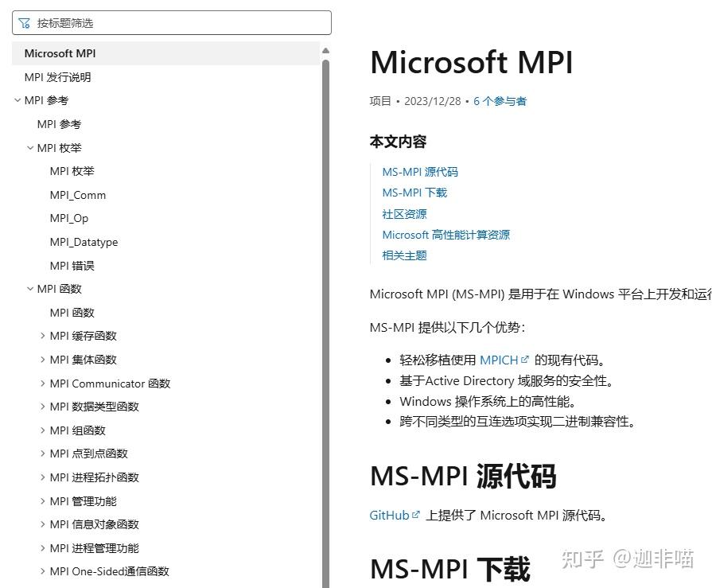Collapse the MPI 枚举 section
Image resolution: width=712 pixels, height=588 pixels.
(30, 147)
